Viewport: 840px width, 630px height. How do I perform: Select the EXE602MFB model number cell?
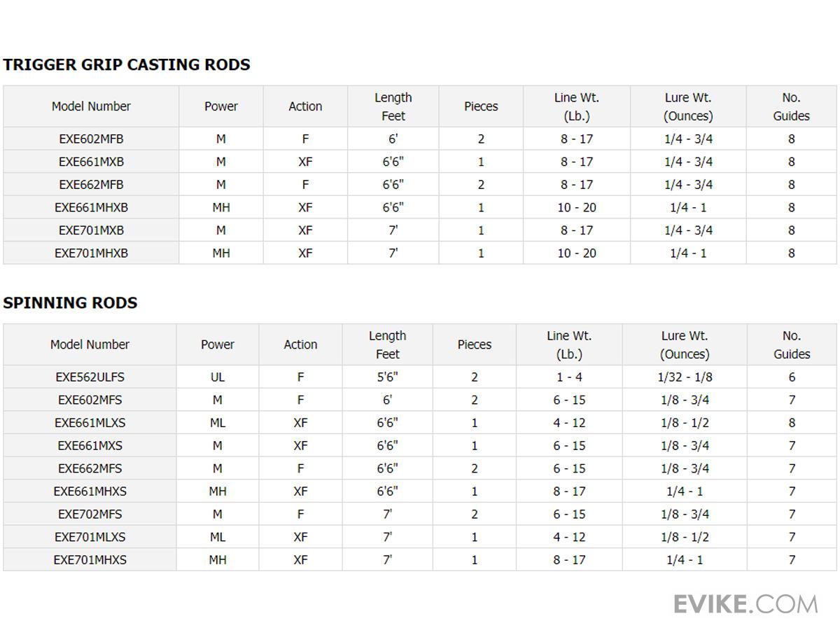click(x=91, y=139)
